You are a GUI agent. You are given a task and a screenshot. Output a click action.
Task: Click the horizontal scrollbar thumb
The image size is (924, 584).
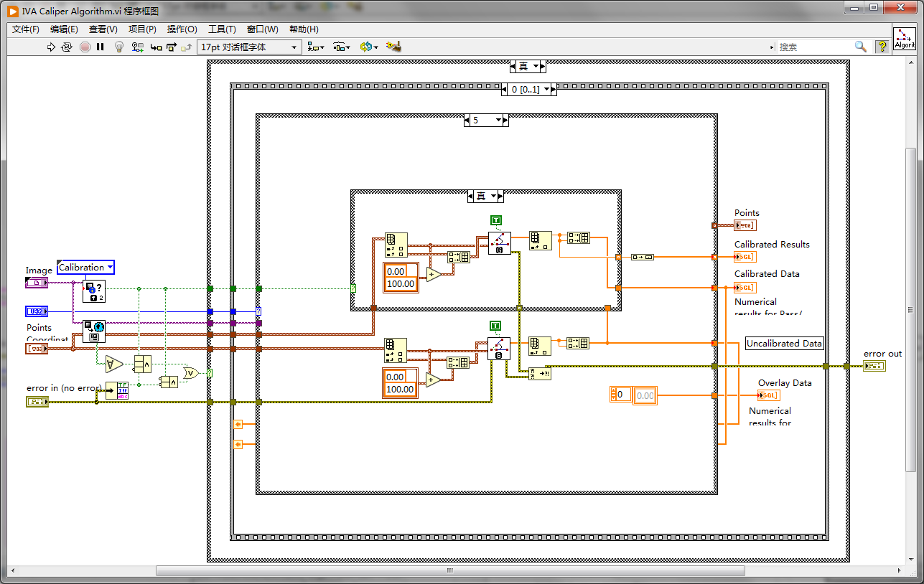click(x=450, y=571)
